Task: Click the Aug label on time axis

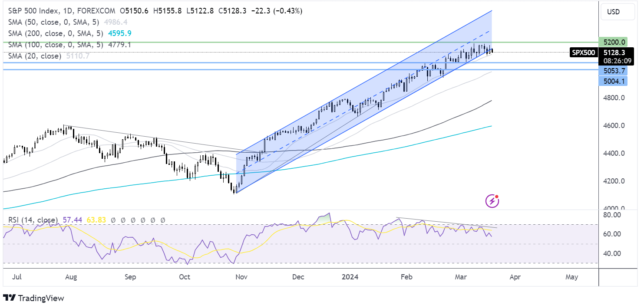Action: (72, 276)
